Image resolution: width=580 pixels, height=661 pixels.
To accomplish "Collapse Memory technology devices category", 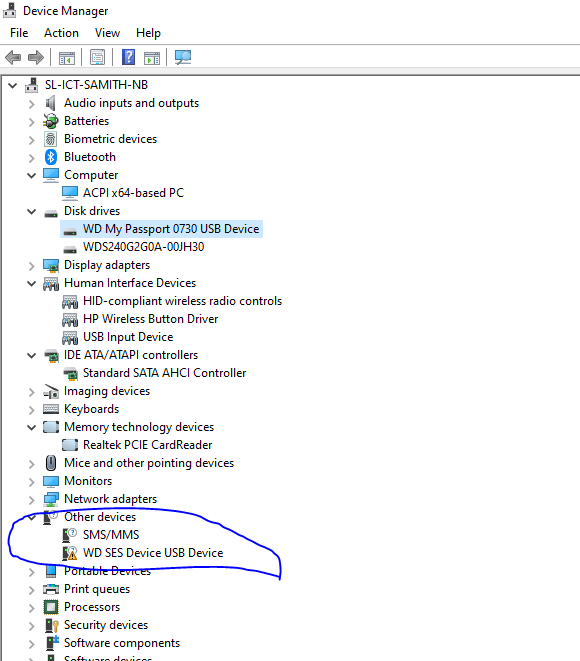I will [x=32, y=427].
